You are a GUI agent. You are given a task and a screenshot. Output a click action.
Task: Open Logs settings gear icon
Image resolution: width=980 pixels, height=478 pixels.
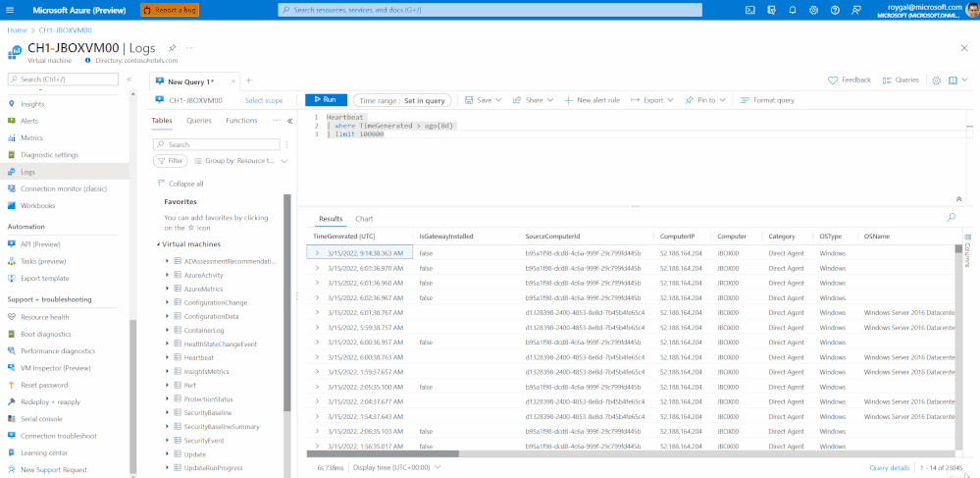pos(936,80)
